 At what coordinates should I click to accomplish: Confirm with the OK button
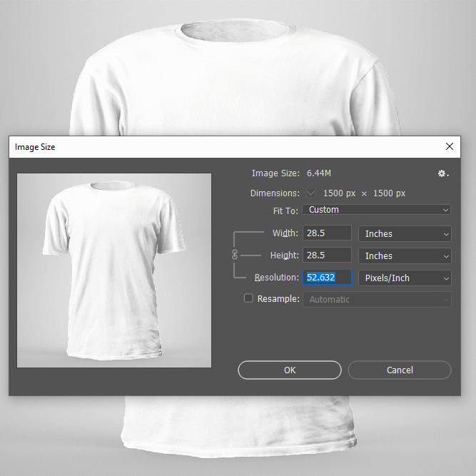point(290,370)
